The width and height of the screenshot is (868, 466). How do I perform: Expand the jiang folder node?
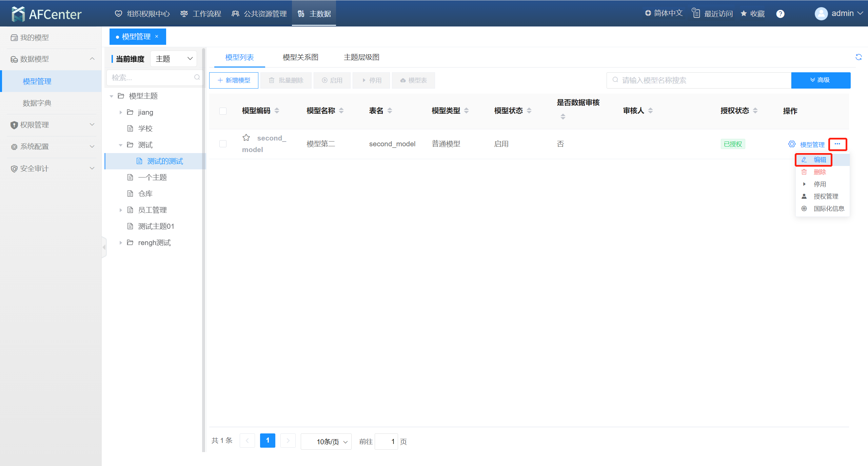coord(121,112)
